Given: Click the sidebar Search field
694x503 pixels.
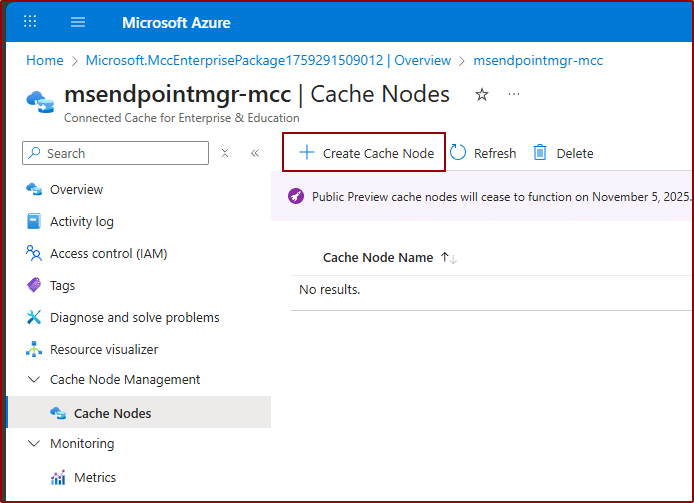Looking at the screenshot, I should pyautogui.click(x=120, y=153).
